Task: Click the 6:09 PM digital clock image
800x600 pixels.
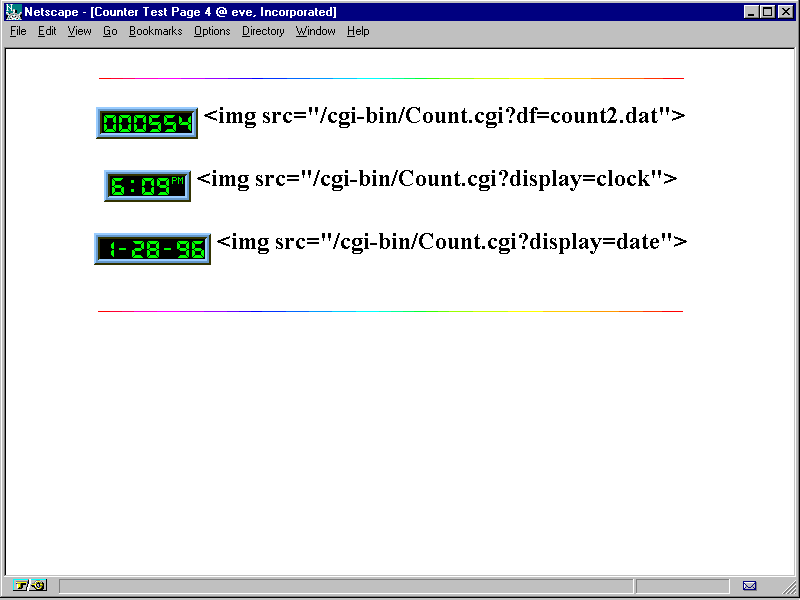Action: click(x=147, y=186)
